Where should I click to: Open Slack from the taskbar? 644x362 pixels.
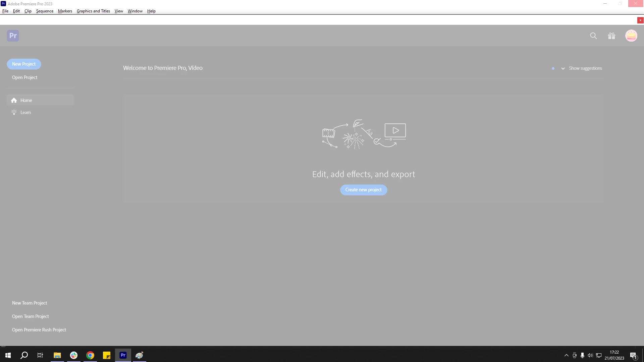(x=73, y=355)
